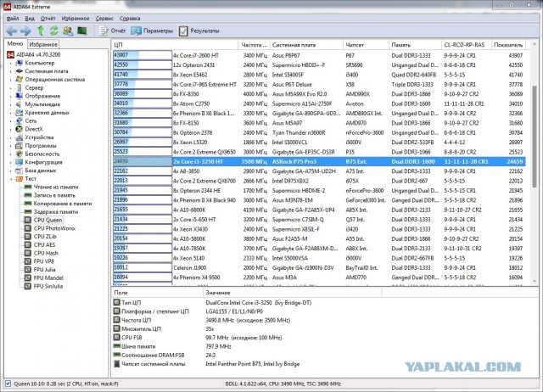Click the Параметры toolbar button
Image resolution: width=543 pixels, height=392 pixels.
click(153, 30)
